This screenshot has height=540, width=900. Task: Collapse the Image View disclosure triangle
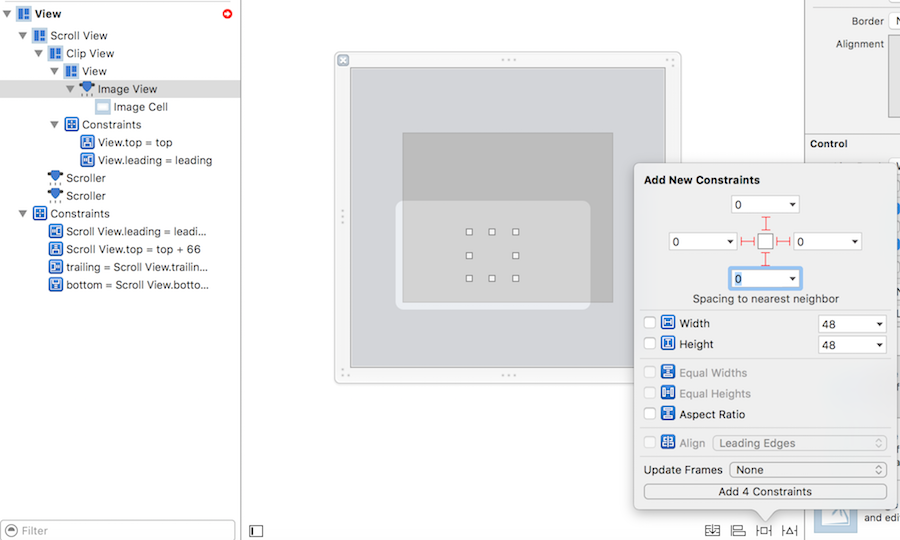[x=70, y=89]
